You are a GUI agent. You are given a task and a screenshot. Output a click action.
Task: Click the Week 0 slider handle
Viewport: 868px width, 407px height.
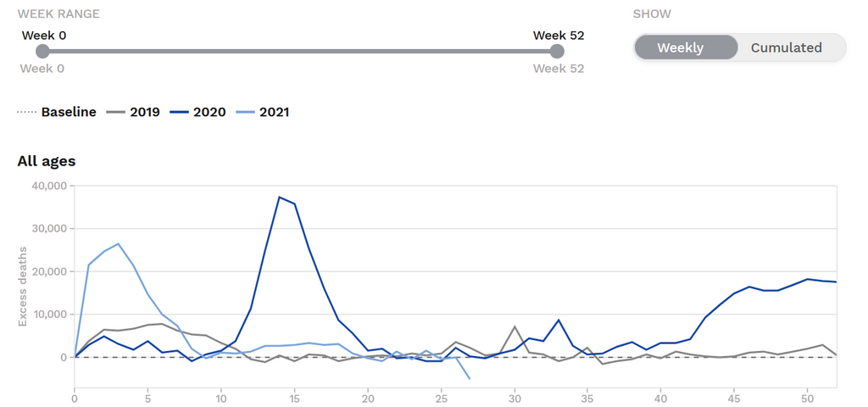[x=42, y=52]
